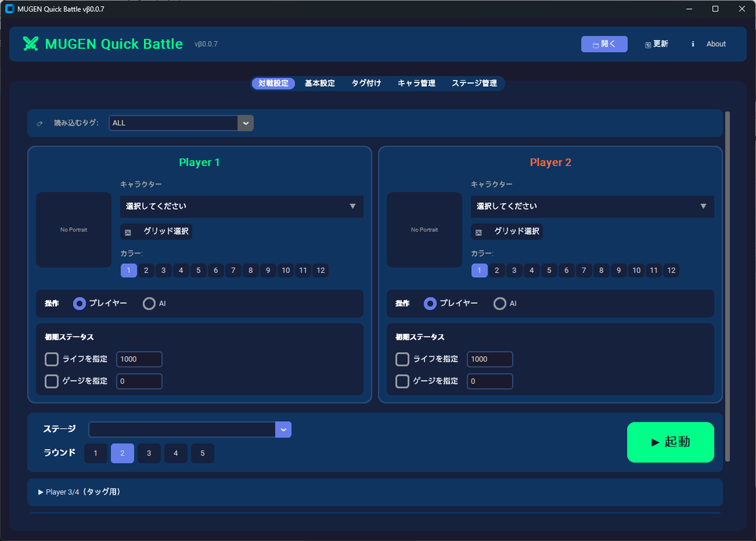Viewport: 756px width, 541px height.
Task: Open the About page
Action: pos(716,44)
